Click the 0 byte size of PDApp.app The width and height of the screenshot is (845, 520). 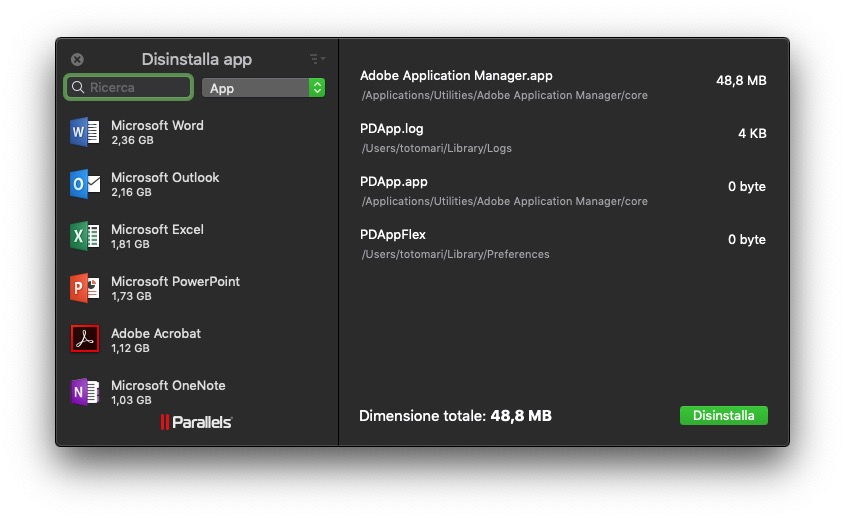click(x=747, y=186)
